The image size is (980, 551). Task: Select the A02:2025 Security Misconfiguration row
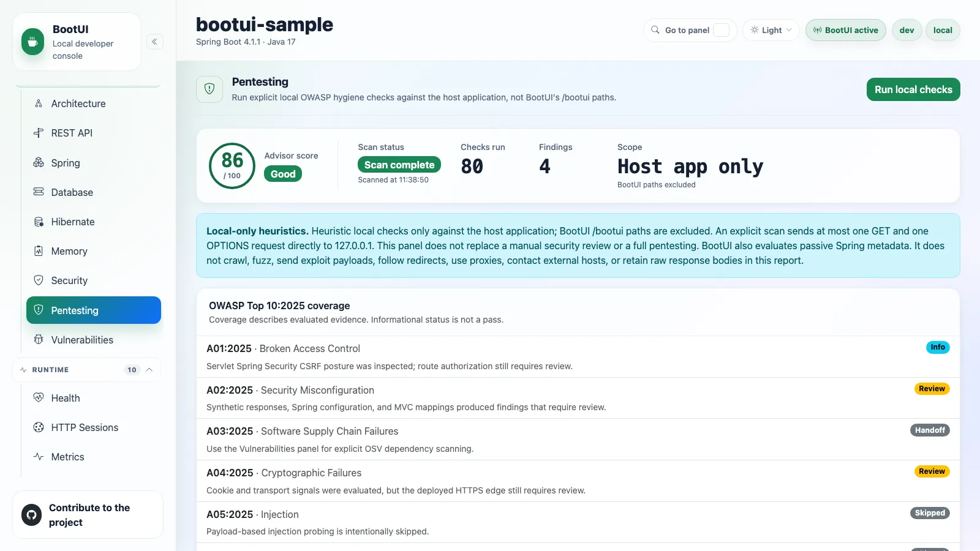578,398
